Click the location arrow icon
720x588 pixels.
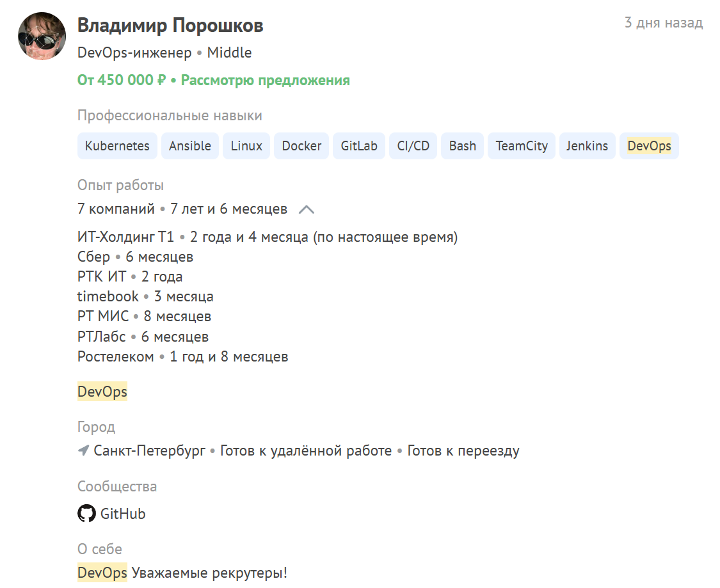pos(83,451)
